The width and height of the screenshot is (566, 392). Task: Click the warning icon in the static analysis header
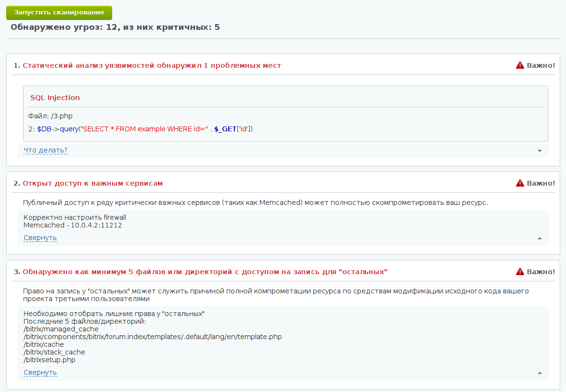(x=520, y=65)
